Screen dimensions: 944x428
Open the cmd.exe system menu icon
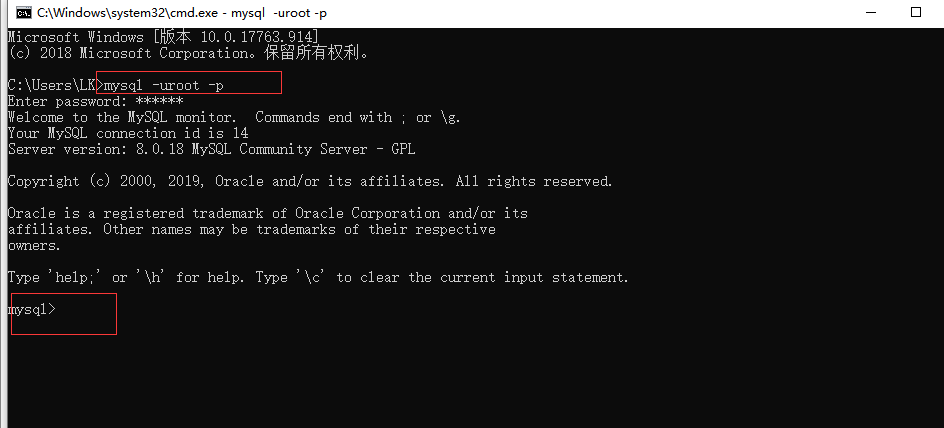(x=24, y=12)
